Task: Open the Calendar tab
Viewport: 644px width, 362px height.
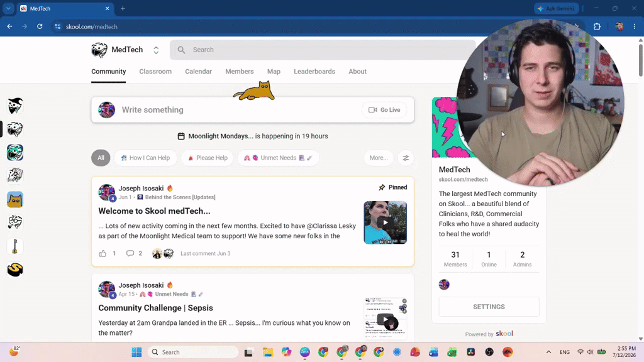Action: click(198, 72)
